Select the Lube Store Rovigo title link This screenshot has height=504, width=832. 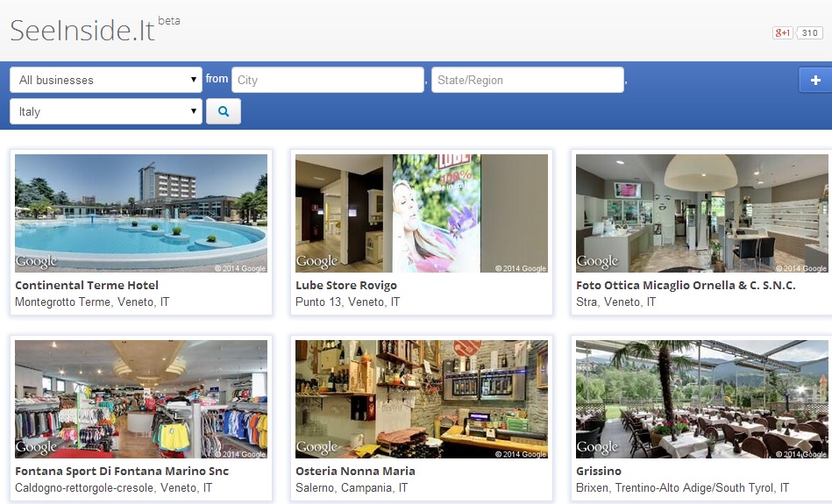[x=345, y=285]
